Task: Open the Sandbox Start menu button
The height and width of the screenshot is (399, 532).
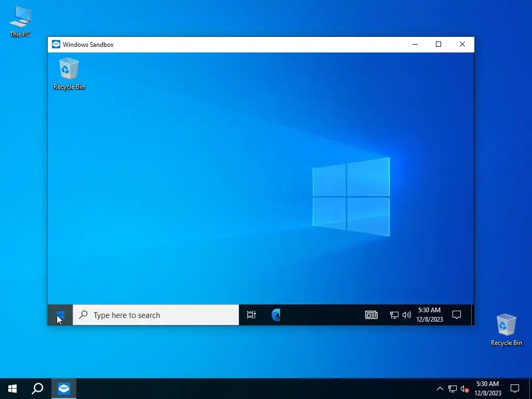Action: pos(60,315)
